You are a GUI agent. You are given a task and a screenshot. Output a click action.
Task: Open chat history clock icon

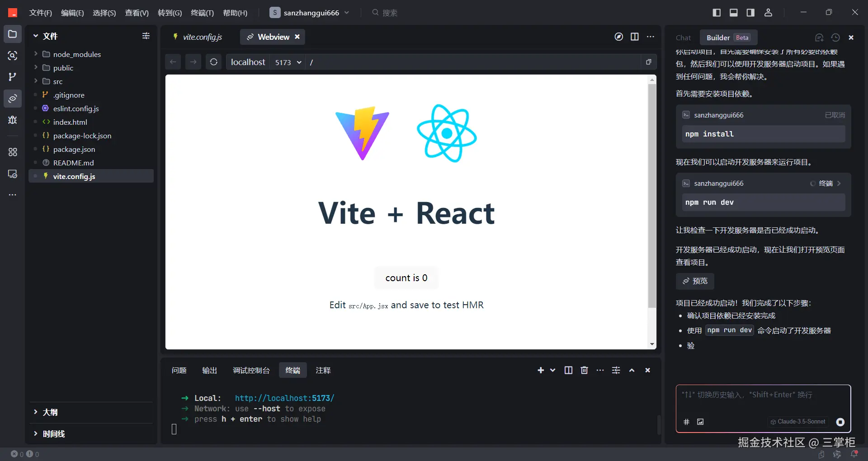(x=835, y=38)
